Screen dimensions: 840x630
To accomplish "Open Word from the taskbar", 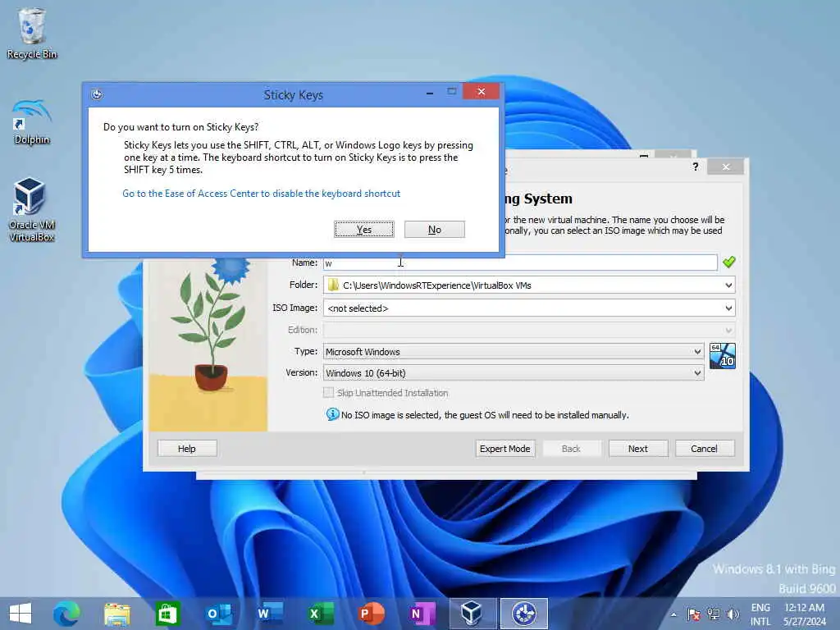I will coord(269,614).
